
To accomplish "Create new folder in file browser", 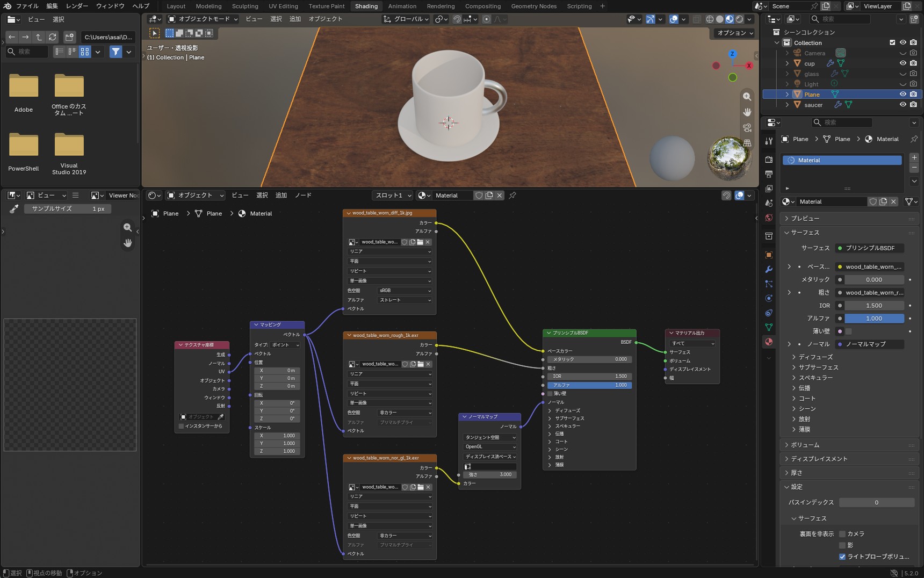I will (69, 37).
